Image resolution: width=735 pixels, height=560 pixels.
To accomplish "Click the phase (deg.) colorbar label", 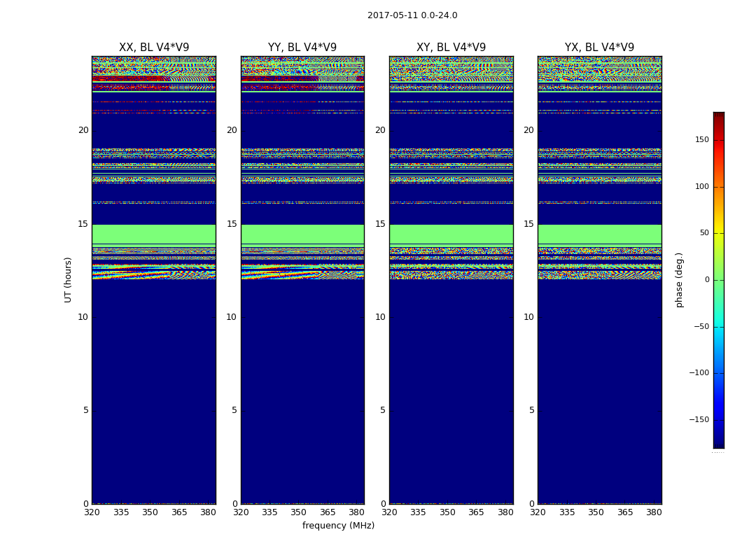I will pyautogui.click(x=679, y=279).
